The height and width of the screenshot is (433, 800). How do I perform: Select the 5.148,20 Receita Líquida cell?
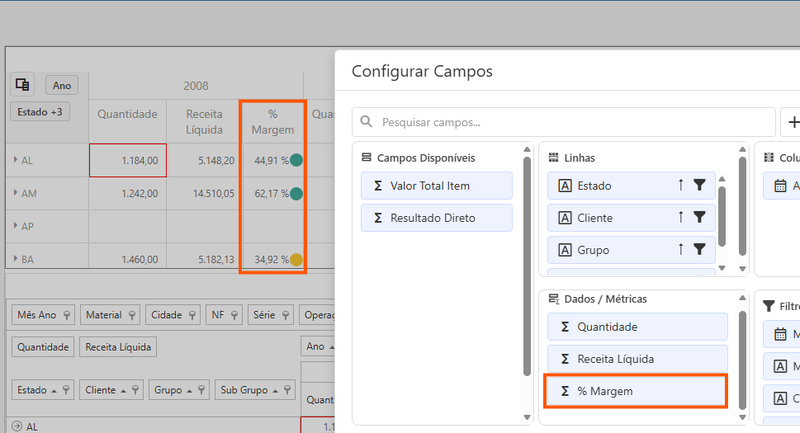click(x=205, y=160)
